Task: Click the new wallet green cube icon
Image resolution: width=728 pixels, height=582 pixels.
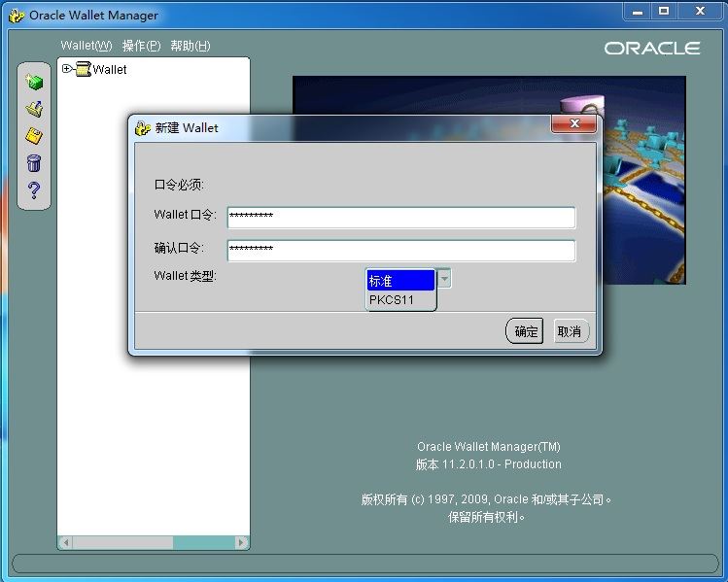Action: (34, 82)
